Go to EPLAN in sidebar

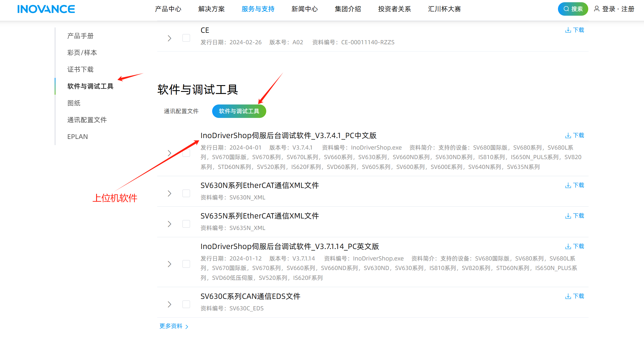78,137
